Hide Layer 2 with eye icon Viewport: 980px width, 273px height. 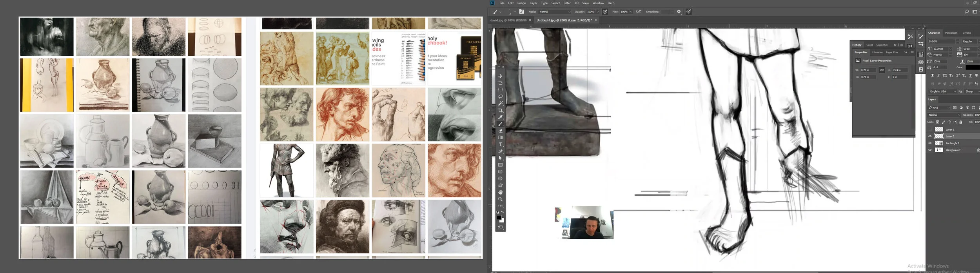[x=930, y=136]
